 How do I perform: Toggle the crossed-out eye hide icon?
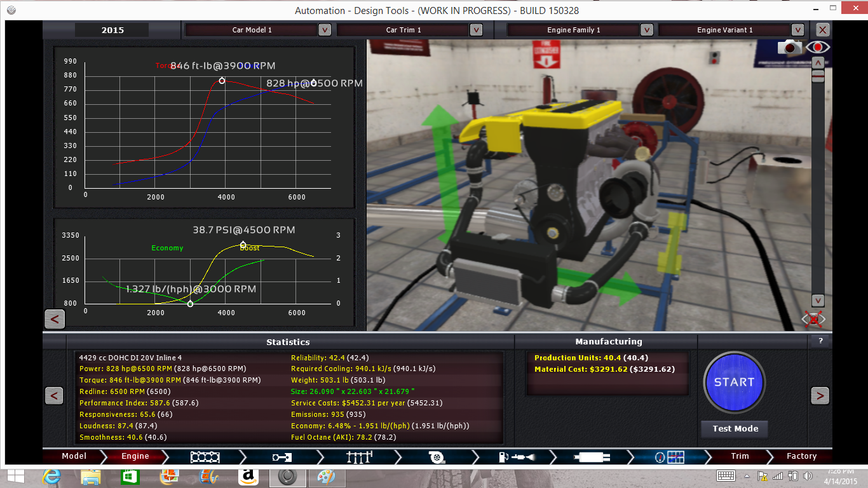pyautogui.click(x=814, y=319)
